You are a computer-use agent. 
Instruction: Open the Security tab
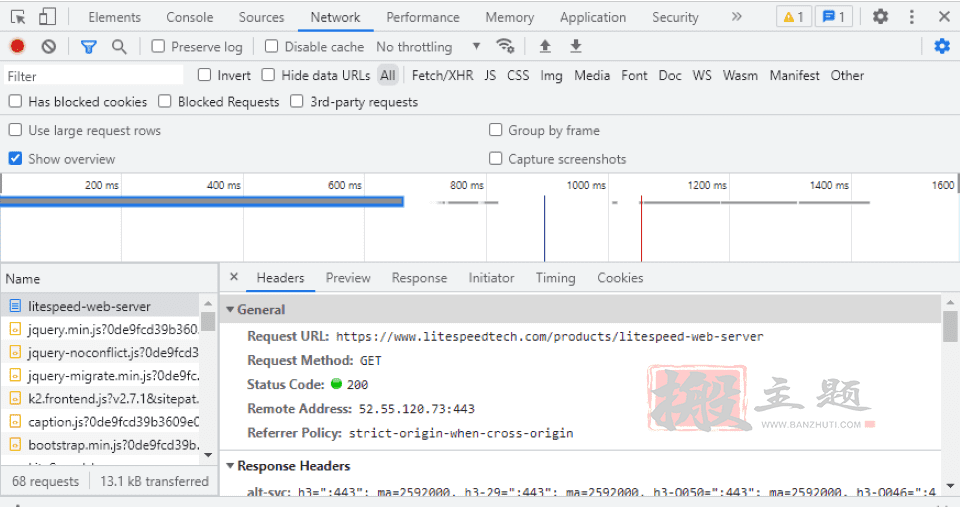coord(675,17)
